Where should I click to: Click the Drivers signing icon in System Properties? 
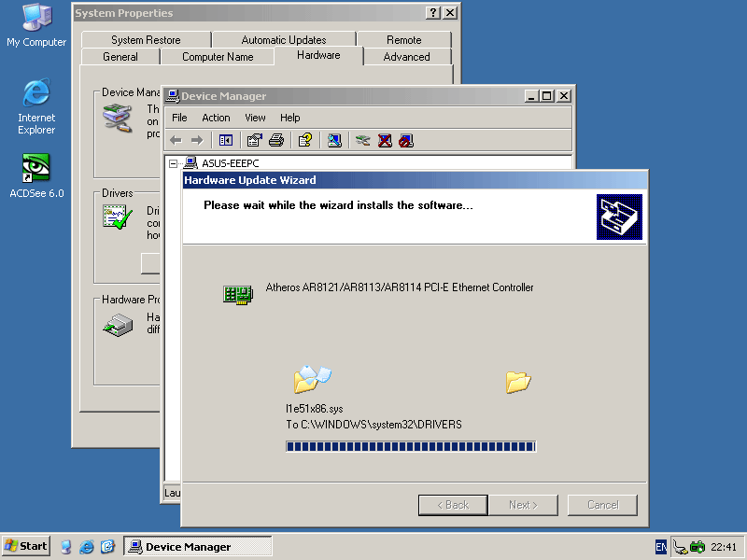[118, 217]
